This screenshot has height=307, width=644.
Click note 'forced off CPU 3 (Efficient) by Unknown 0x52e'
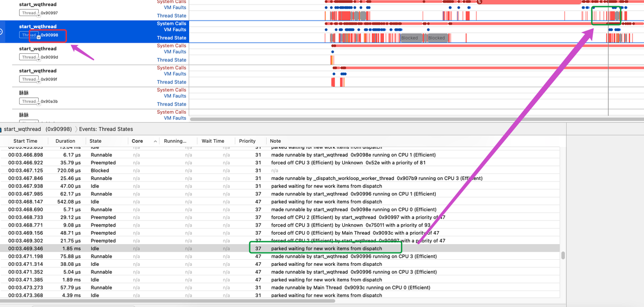coord(348,163)
